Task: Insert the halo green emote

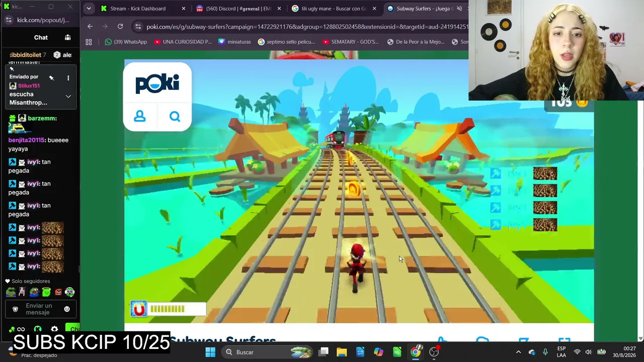Action: (x=46, y=292)
